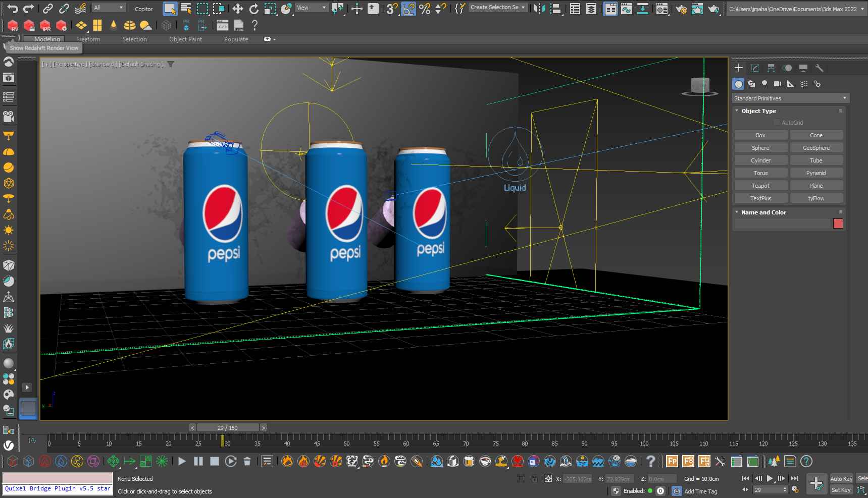Screen dimensions: 868x498
Task: Enable the AutoGrid checkbox
Action: [777, 123]
